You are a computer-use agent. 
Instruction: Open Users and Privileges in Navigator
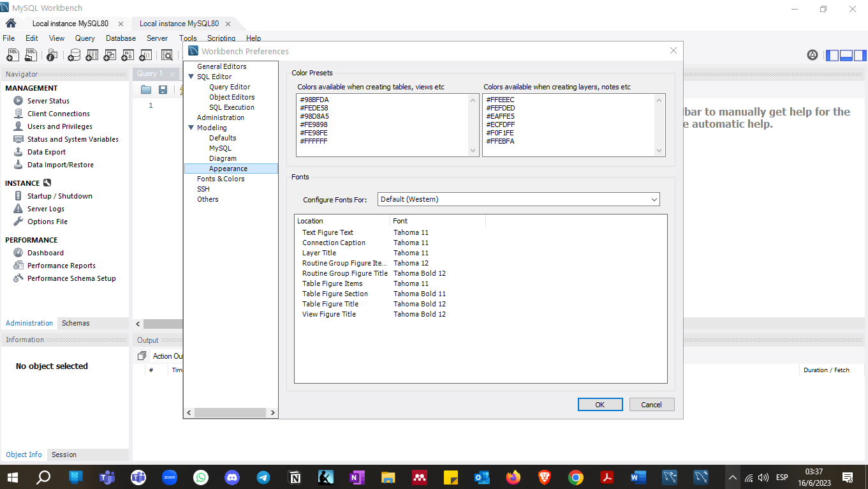point(60,126)
